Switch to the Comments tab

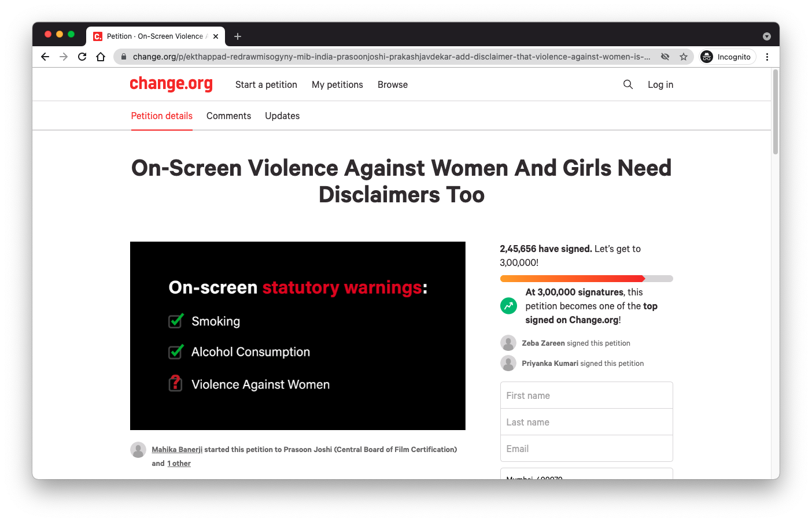pyautogui.click(x=228, y=116)
